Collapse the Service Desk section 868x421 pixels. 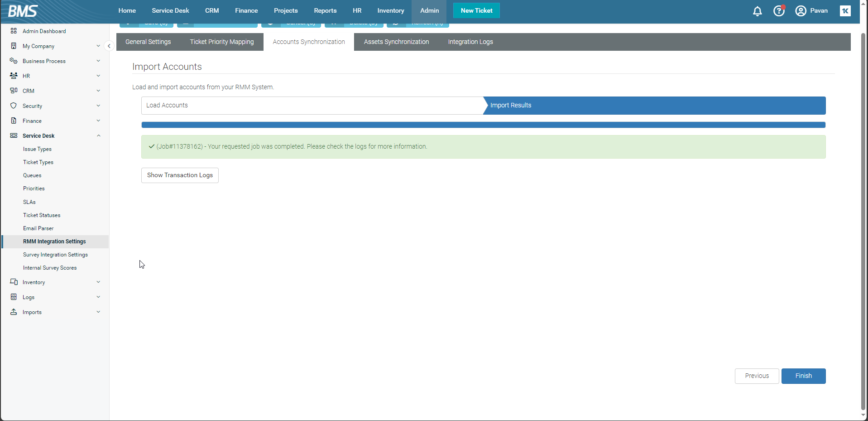pos(98,136)
